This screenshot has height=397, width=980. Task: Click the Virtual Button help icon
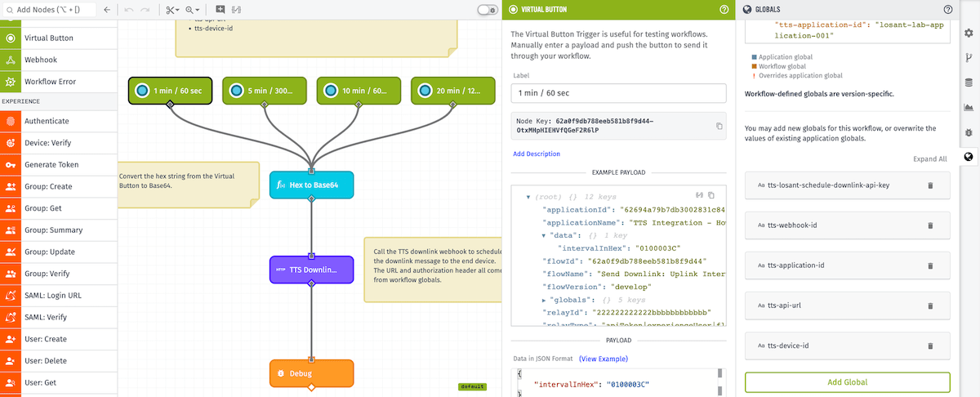724,10
